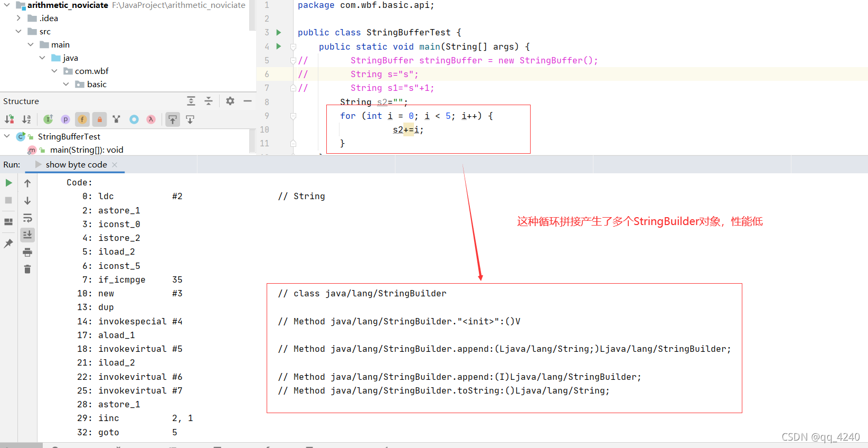Fold the for loop at line 9
This screenshot has width=868, height=448.
coord(293,116)
